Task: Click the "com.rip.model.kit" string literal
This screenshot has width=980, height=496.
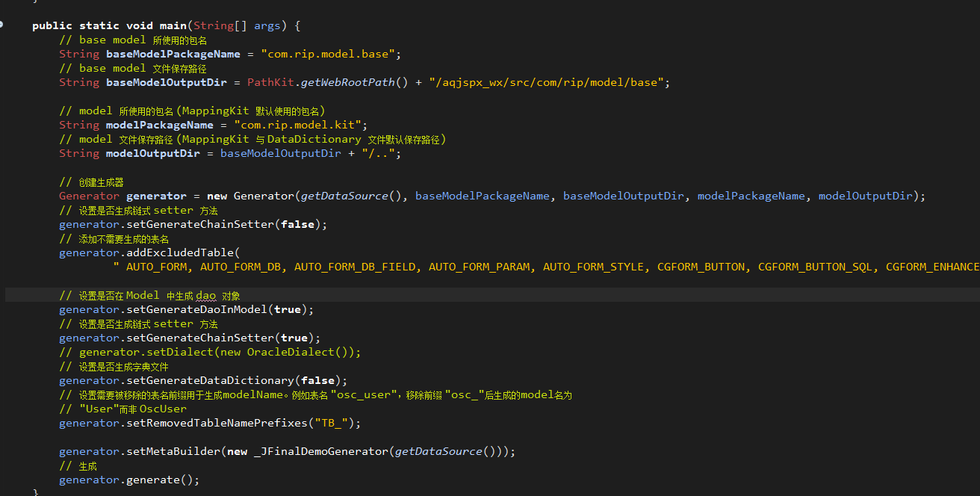Action: [300, 125]
